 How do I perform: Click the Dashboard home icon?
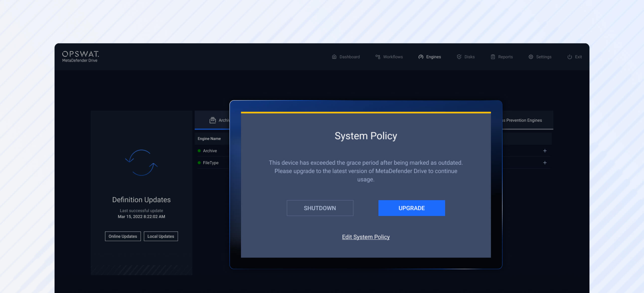point(334,57)
